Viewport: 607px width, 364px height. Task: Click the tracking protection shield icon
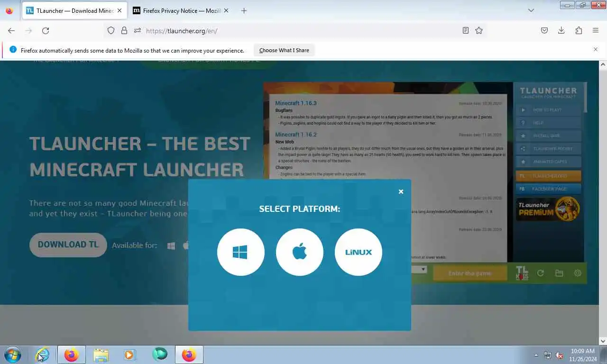click(x=111, y=30)
